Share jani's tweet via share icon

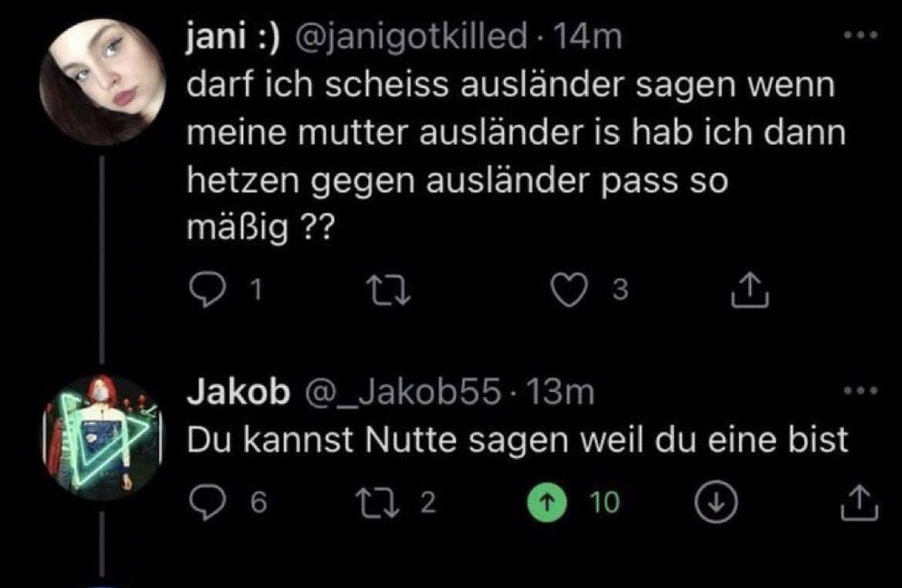pos(747,289)
